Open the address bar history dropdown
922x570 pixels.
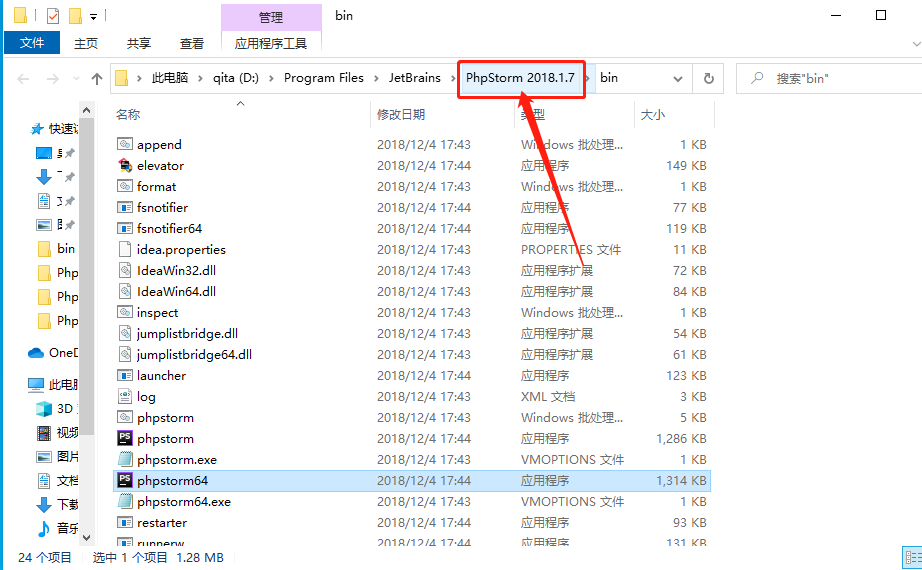(x=678, y=78)
